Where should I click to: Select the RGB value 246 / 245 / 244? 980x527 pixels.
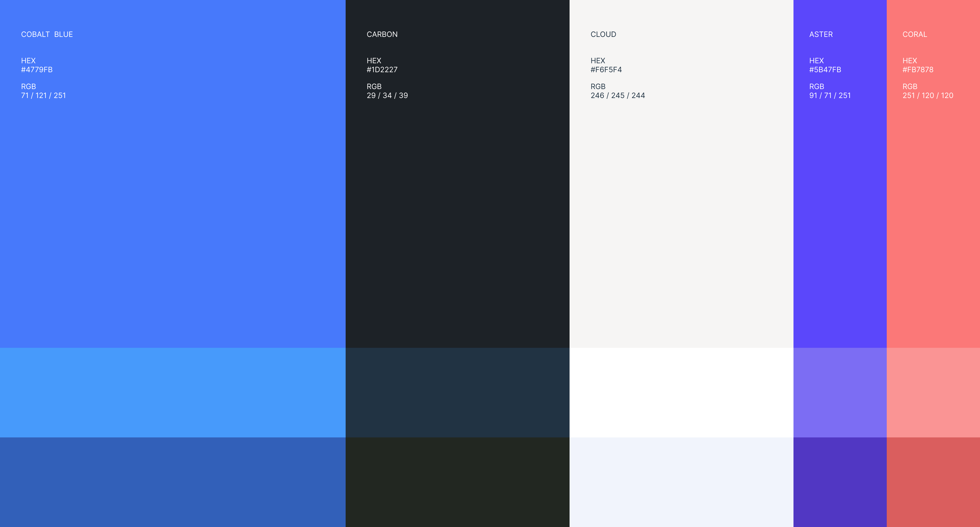(x=618, y=95)
